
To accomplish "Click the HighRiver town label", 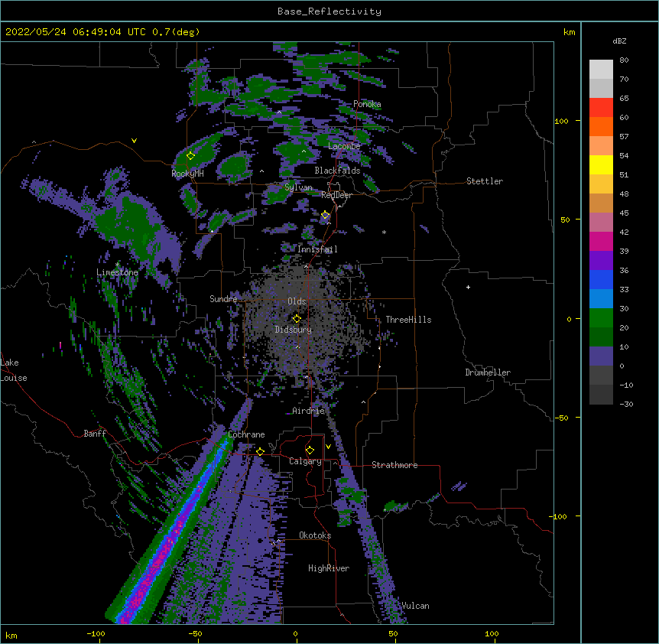I will click(329, 568).
